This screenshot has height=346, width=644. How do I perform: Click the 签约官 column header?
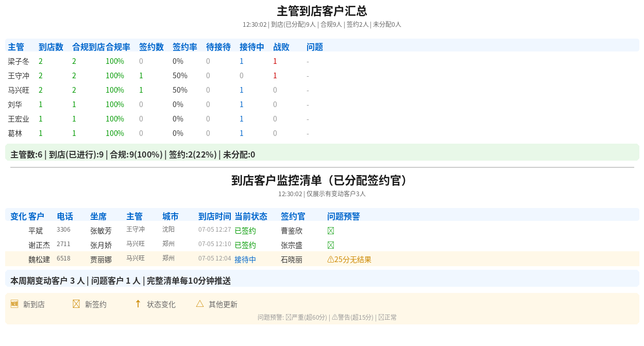point(293,216)
